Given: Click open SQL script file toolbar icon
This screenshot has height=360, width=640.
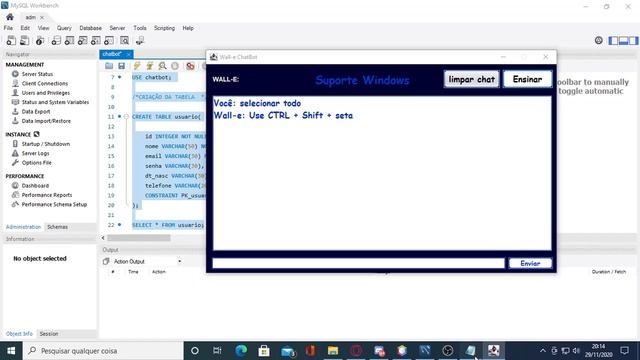Looking at the screenshot, I should [25, 40].
